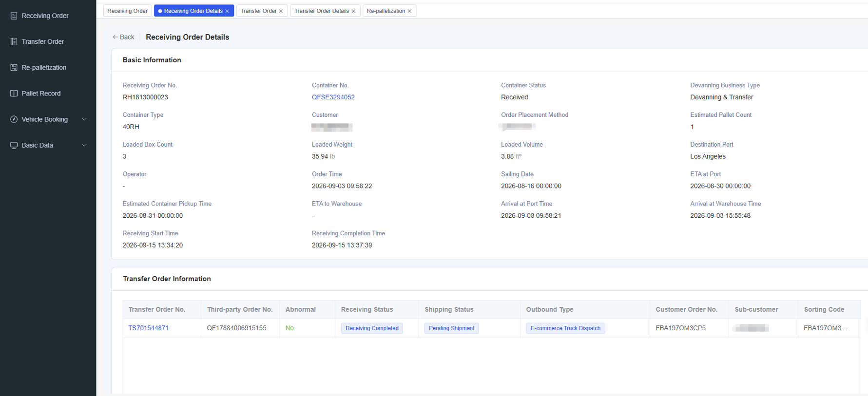Click the Receiving Order sidebar icon
The image size is (868, 396).
click(x=14, y=16)
